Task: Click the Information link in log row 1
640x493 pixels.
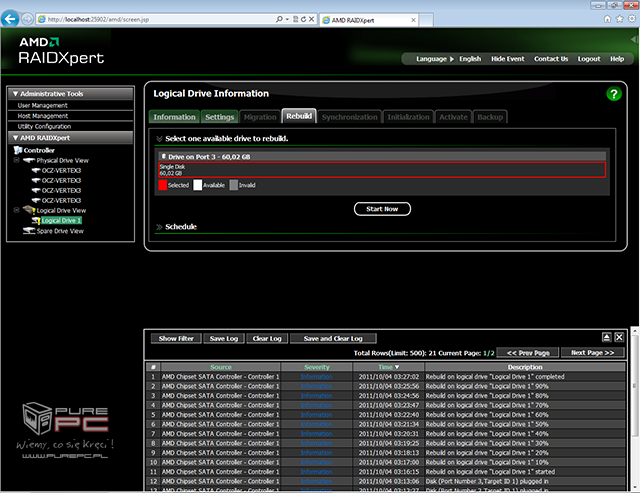Action: [316, 377]
